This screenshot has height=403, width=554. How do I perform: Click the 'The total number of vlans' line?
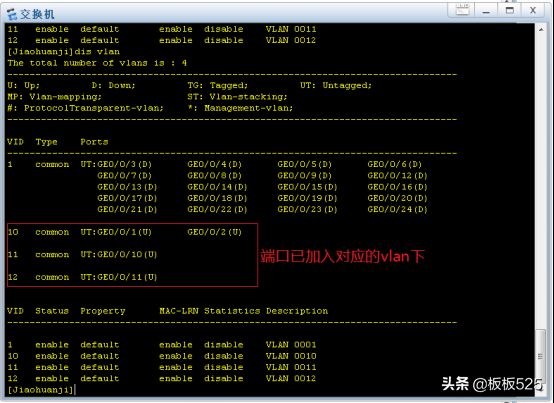97,63
